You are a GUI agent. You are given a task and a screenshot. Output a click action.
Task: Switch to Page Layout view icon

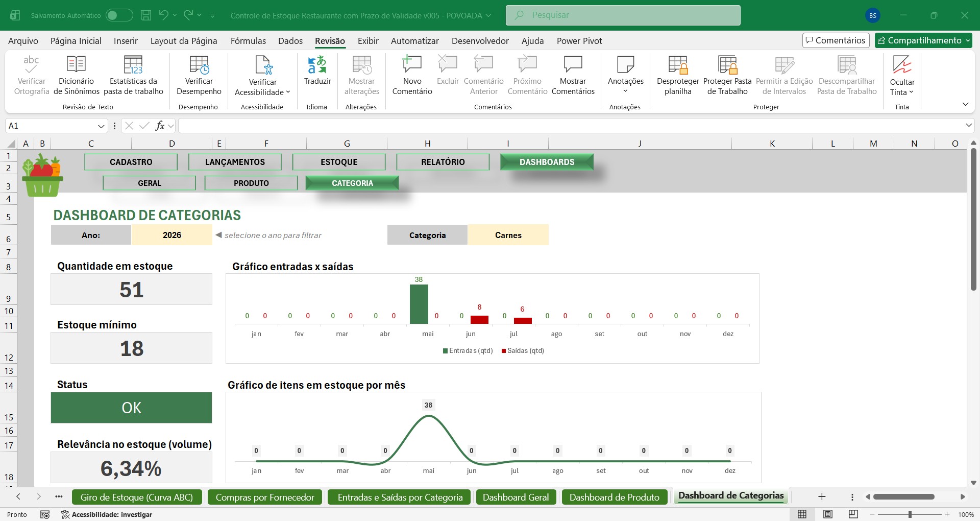[x=828, y=514]
